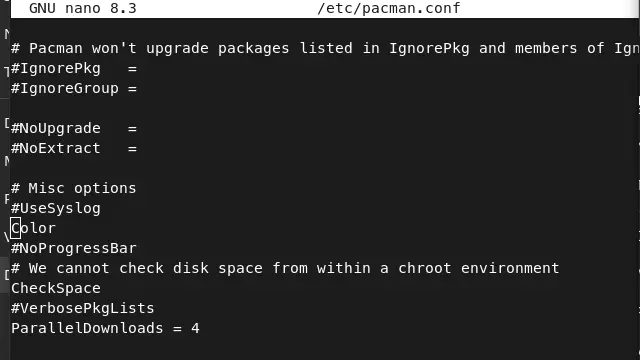Click the word IgnorePkg in the comment
640x360 pixels.
tap(429, 49)
